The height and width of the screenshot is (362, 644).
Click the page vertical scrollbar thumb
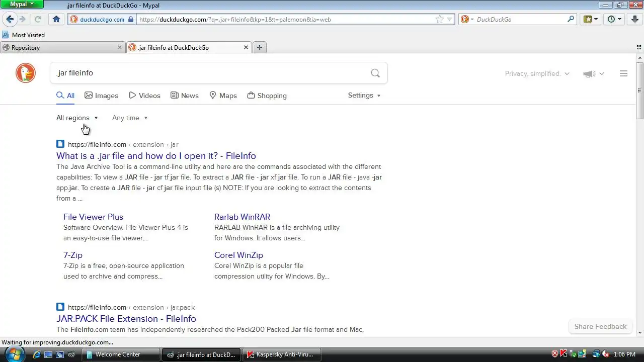click(x=639, y=90)
